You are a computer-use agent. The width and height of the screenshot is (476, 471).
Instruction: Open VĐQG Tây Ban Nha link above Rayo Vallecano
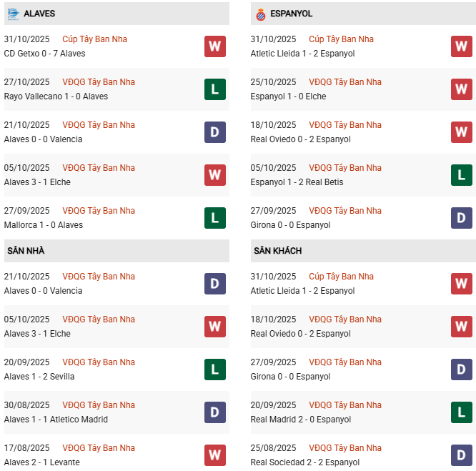tap(99, 82)
